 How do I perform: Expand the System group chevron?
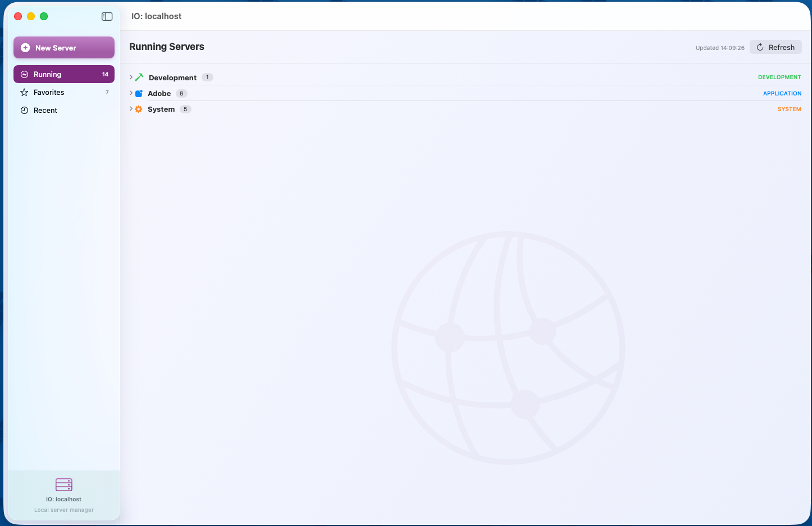tap(131, 108)
